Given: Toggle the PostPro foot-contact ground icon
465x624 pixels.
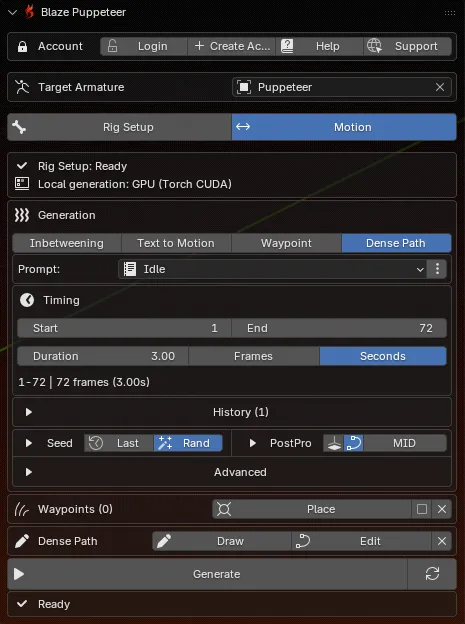Looking at the screenshot, I should [x=334, y=443].
